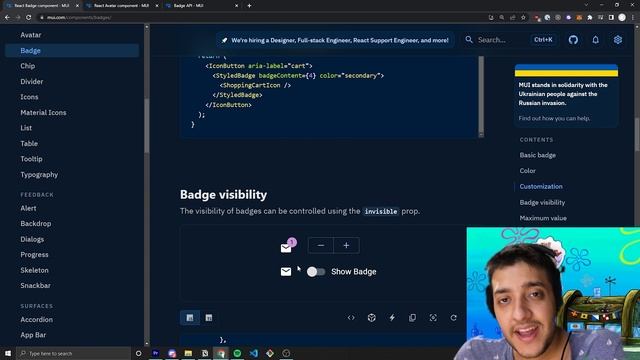Open Chip in the sidebar
This screenshot has height=360, width=640.
click(x=28, y=66)
